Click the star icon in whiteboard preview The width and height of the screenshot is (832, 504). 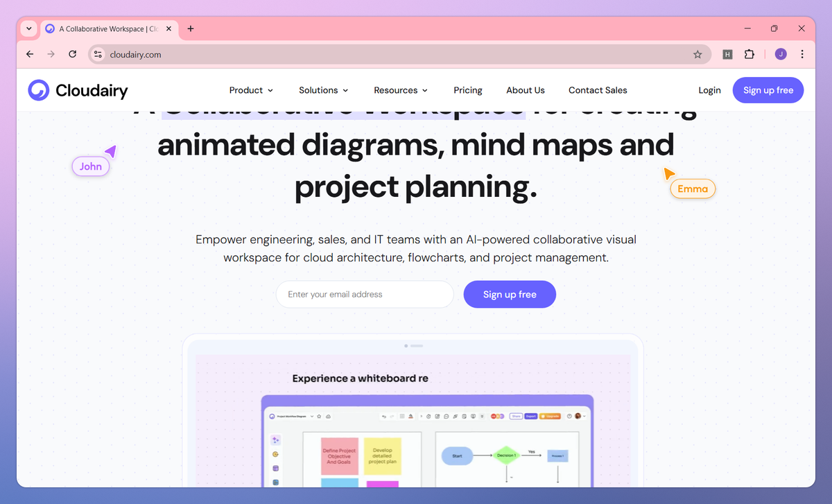coord(319,416)
